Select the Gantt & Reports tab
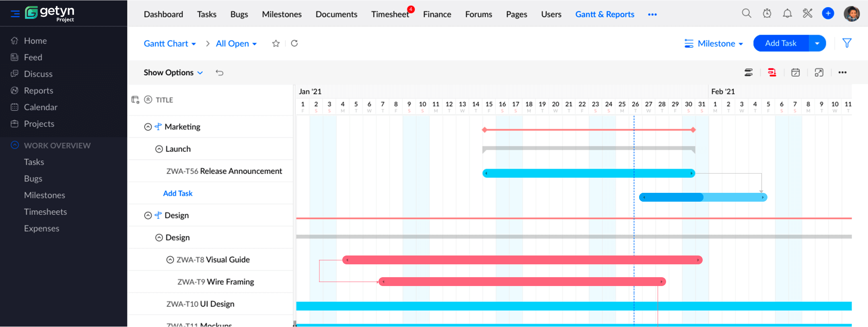 (605, 14)
